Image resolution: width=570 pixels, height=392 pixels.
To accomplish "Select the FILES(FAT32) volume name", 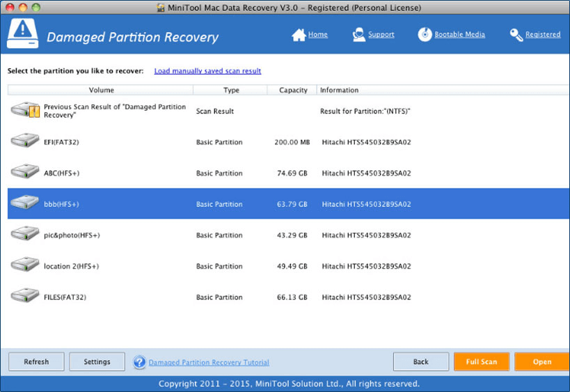I will [65, 297].
